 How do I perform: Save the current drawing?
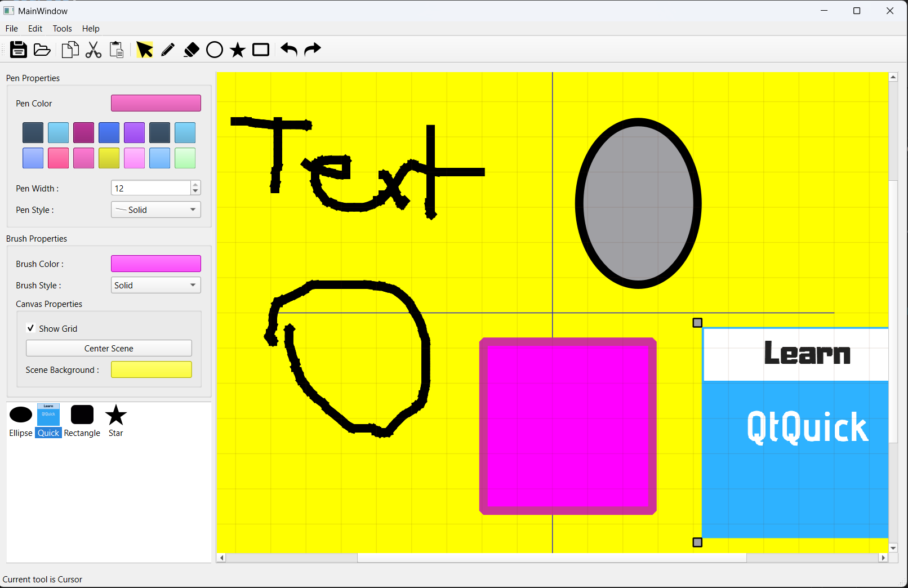point(19,50)
